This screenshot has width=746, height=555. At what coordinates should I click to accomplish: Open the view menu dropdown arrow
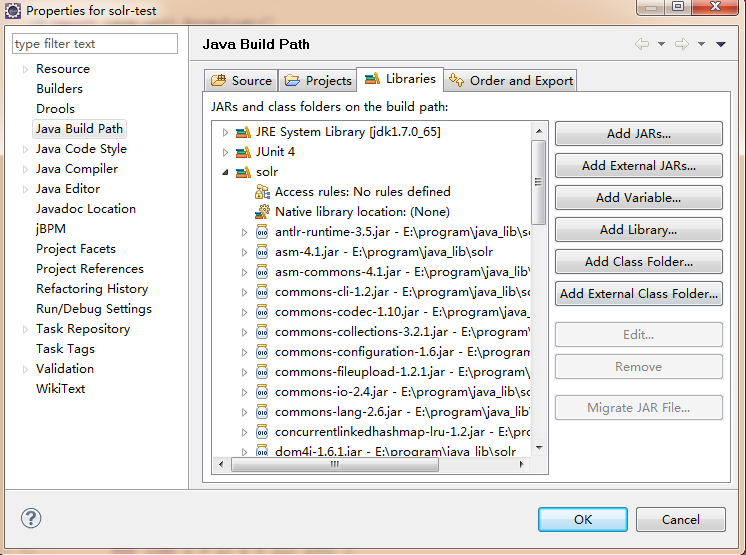coord(721,44)
